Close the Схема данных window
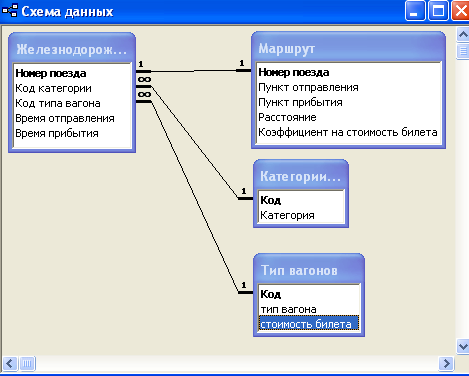 click(x=460, y=11)
